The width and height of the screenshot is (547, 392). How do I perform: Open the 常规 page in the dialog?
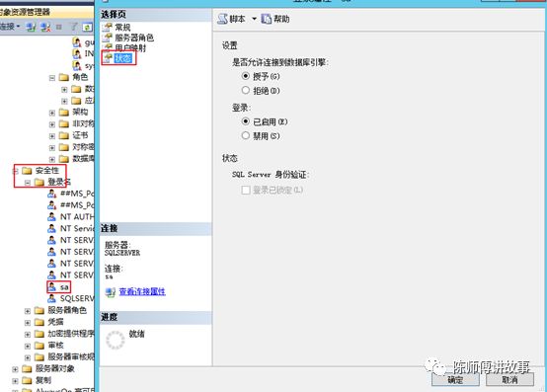click(122, 28)
